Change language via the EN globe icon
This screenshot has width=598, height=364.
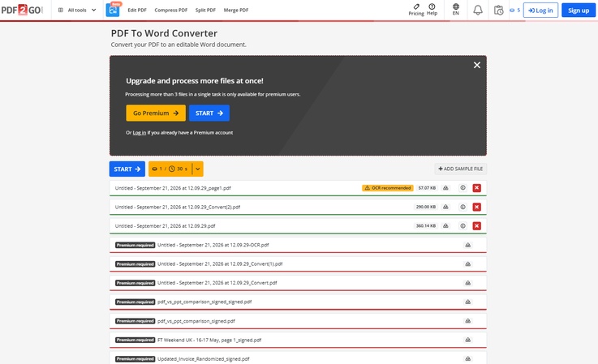click(x=456, y=10)
